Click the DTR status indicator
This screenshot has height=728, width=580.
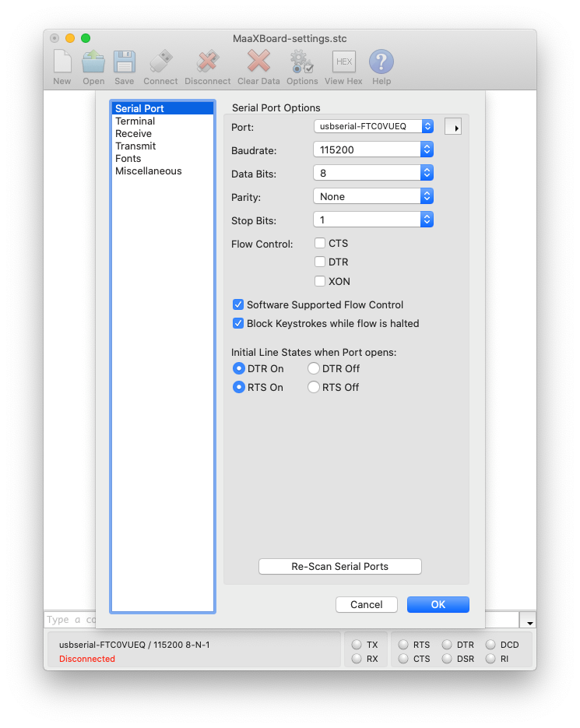[x=447, y=645]
